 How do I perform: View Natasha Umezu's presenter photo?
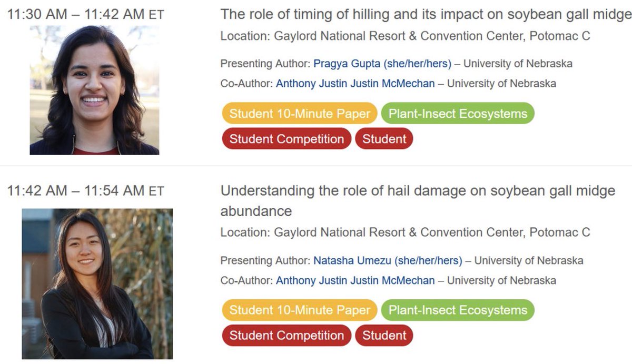[x=97, y=284]
